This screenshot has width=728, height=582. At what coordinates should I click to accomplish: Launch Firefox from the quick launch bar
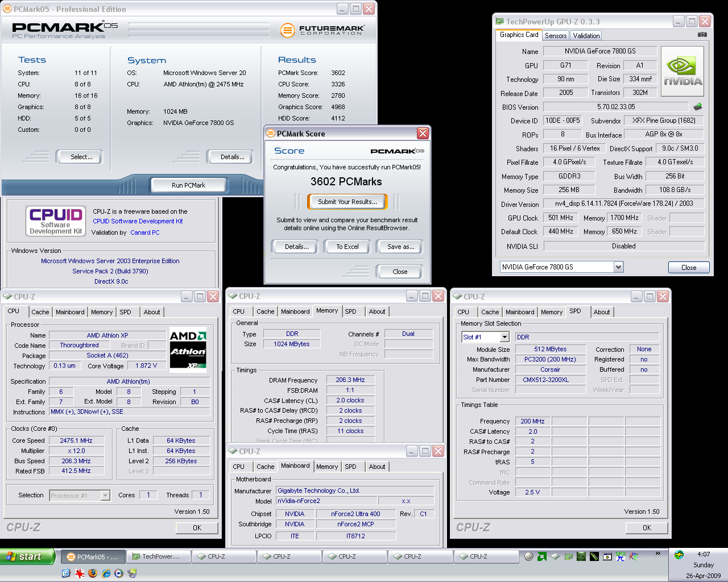(93, 573)
